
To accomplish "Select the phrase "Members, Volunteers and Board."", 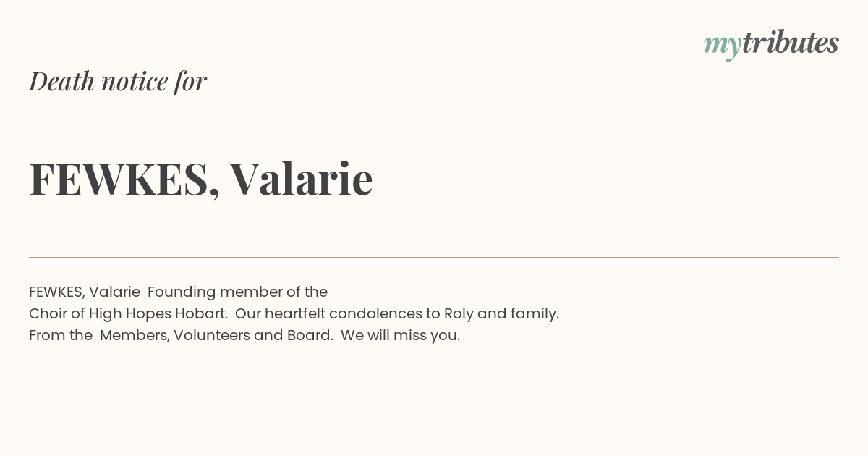I will [x=216, y=336].
